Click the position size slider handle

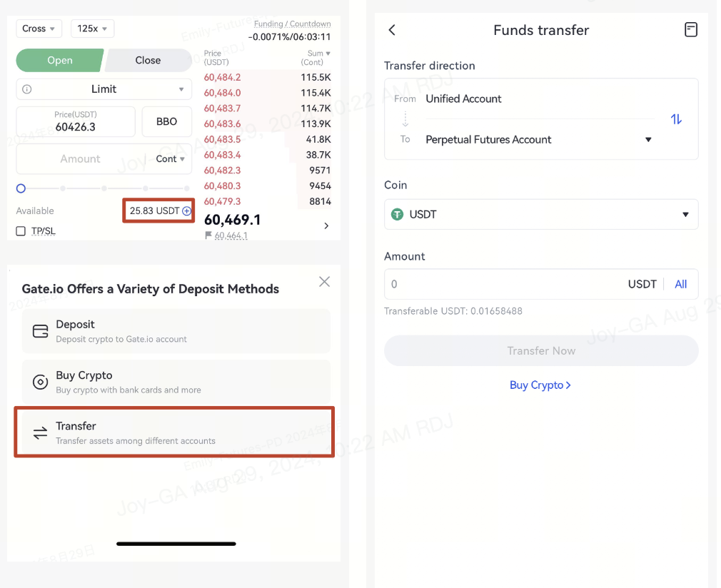[21, 188]
